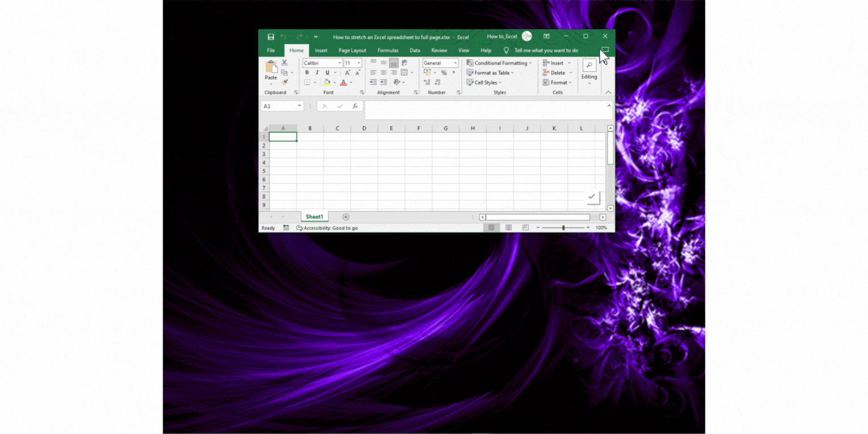Click the column D header
868x434 pixels.
click(364, 129)
